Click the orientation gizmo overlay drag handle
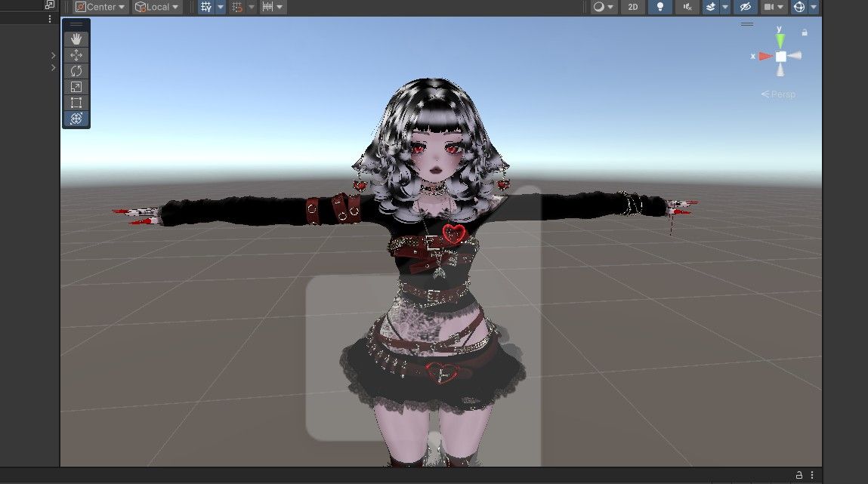 click(747, 24)
